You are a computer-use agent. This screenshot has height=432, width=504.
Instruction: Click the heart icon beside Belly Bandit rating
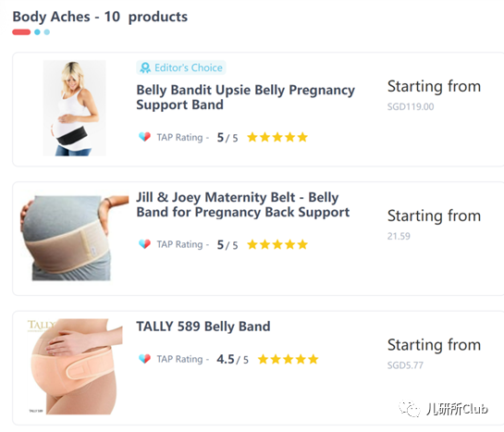click(144, 137)
